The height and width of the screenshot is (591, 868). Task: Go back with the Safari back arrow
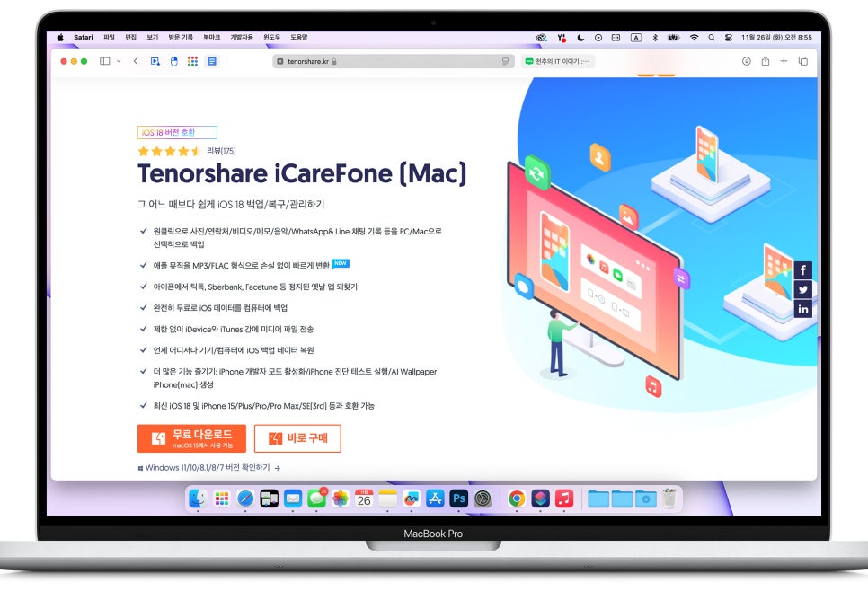[x=136, y=61]
